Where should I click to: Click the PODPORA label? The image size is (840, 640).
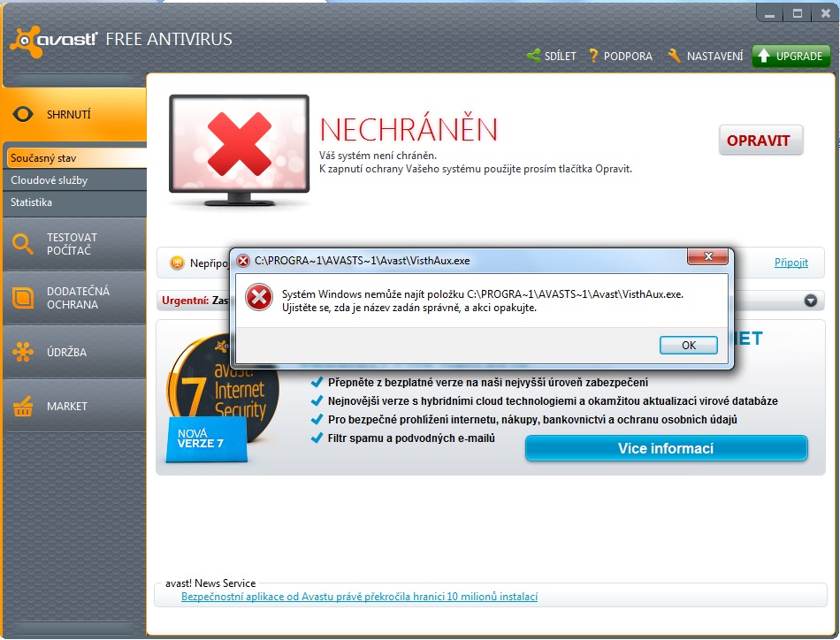628,56
